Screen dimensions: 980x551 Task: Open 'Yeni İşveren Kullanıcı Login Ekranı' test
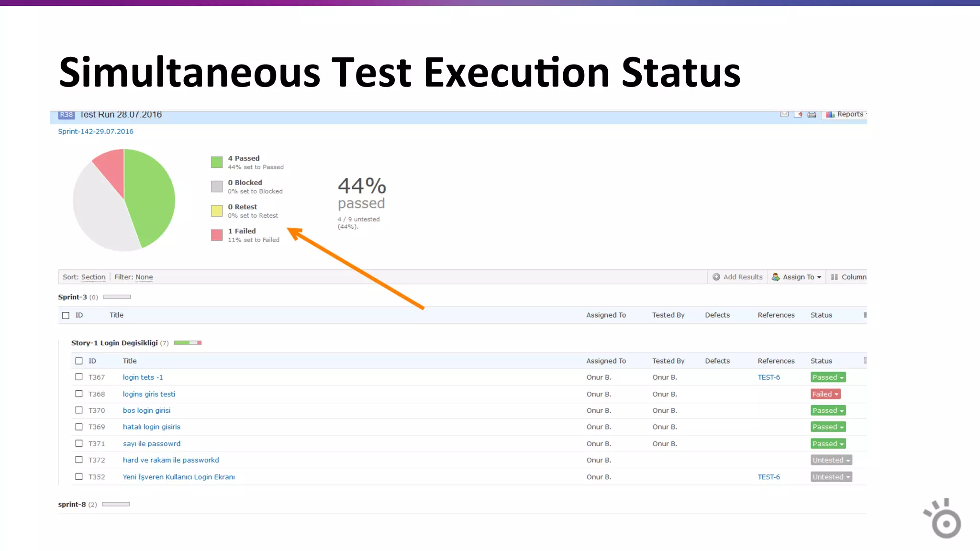pos(178,477)
